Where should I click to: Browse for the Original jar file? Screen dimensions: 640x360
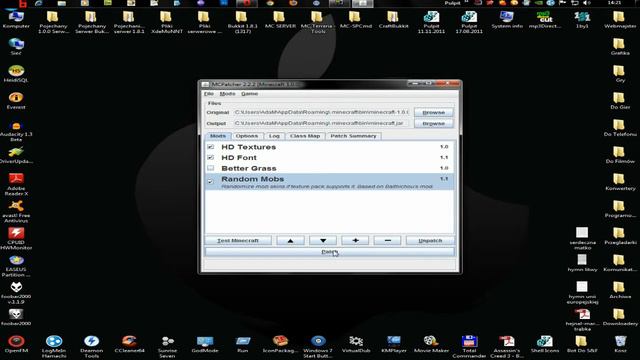pyautogui.click(x=433, y=112)
